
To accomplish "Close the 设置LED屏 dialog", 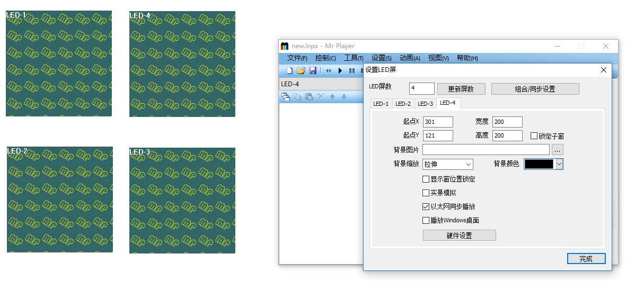I will point(604,70).
